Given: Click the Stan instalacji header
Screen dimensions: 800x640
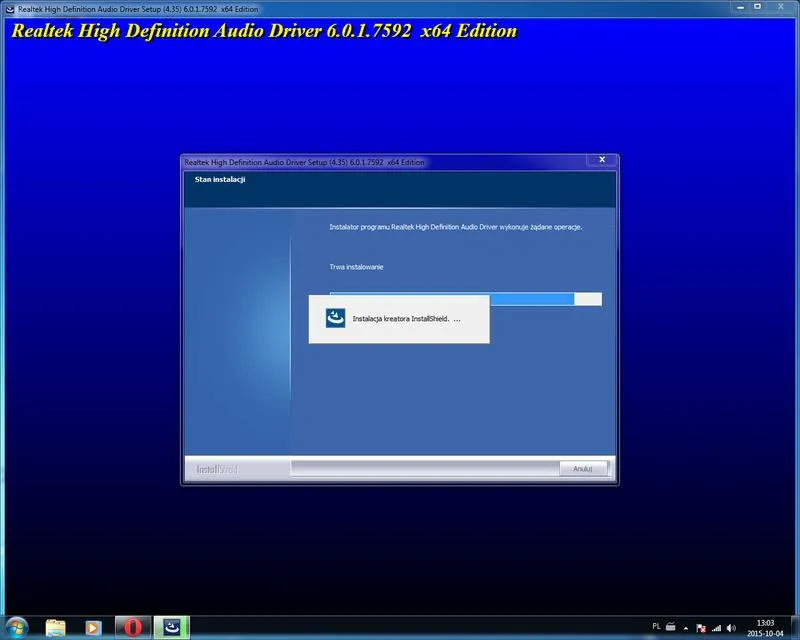Looking at the screenshot, I should coord(220,180).
